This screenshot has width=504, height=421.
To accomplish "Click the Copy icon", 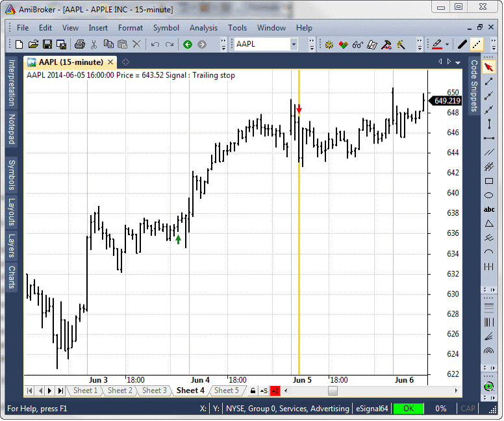I will 108,44.
